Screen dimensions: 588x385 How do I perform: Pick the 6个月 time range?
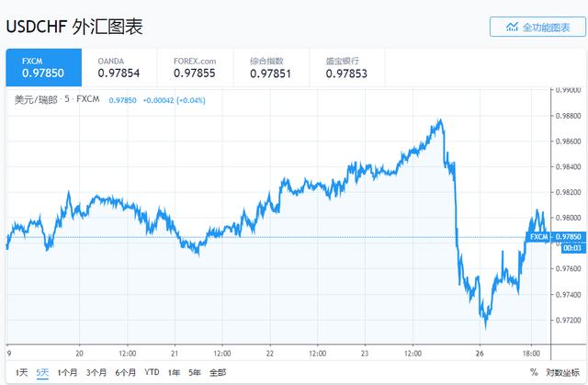pyautogui.click(x=125, y=372)
